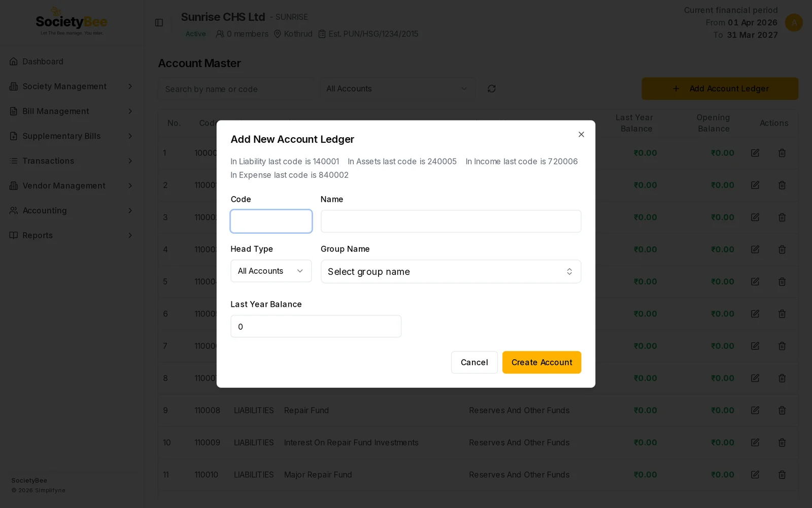Click the Create Account button
The image size is (812, 508).
click(x=542, y=362)
